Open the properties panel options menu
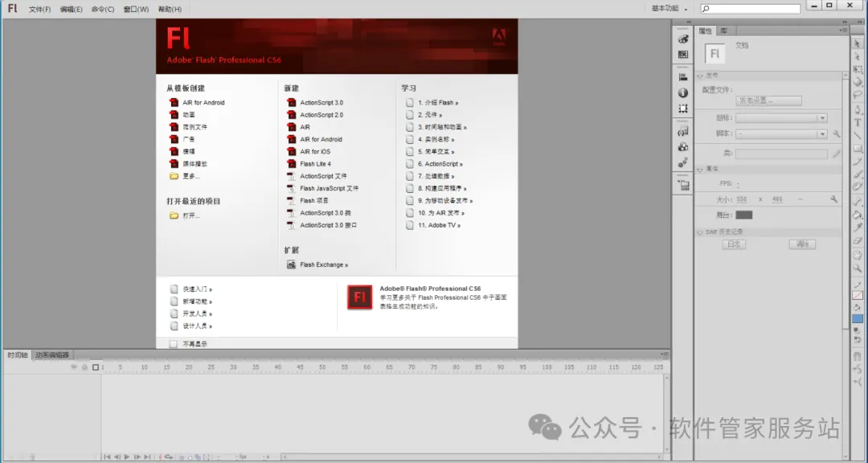This screenshot has width=868, height=463. tap(842, 31)
